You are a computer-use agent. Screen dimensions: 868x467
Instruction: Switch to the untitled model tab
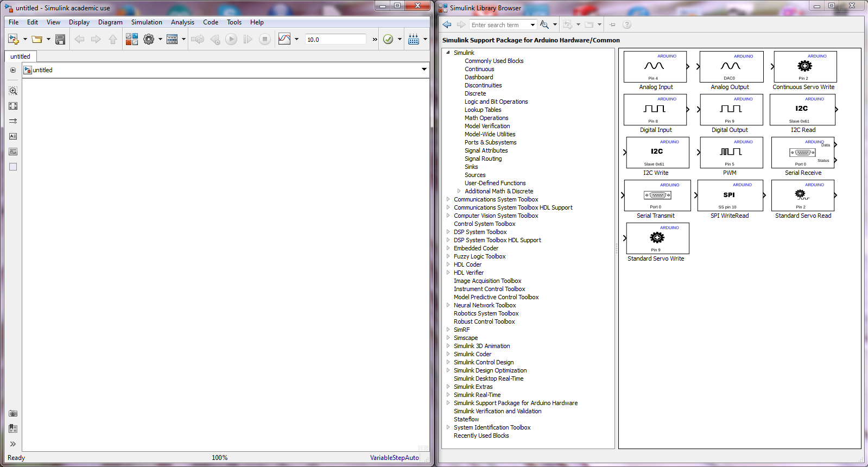click(21, 56)
